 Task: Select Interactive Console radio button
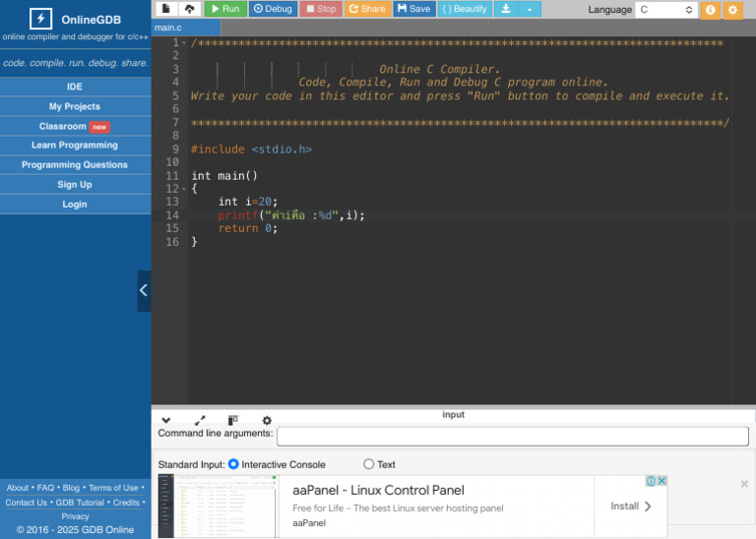tap(233, 464)
